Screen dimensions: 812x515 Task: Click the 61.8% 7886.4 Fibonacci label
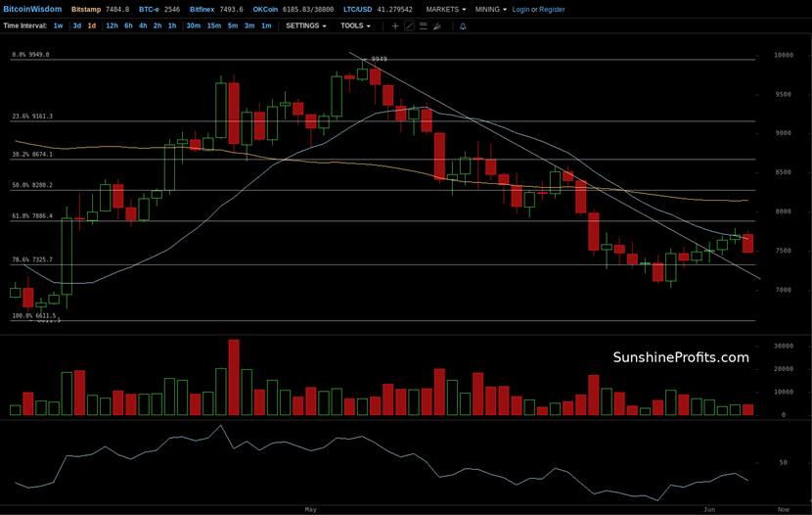(32, 216)
